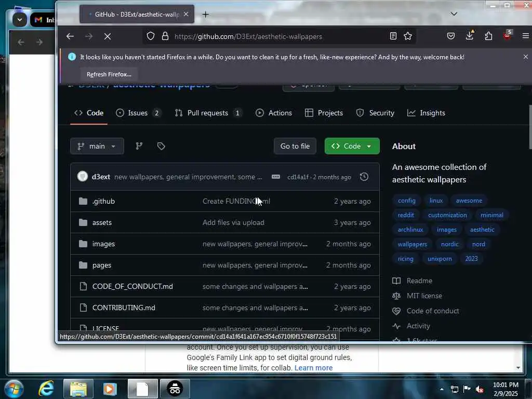The height and width of the screenshot is (399, 532).
Task: Expand the main branch dropdown
Action: pos(97,146)
